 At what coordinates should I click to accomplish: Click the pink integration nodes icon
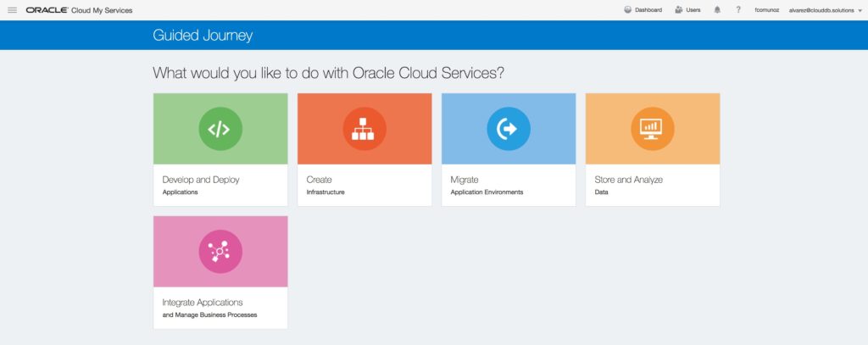(220, 252)
